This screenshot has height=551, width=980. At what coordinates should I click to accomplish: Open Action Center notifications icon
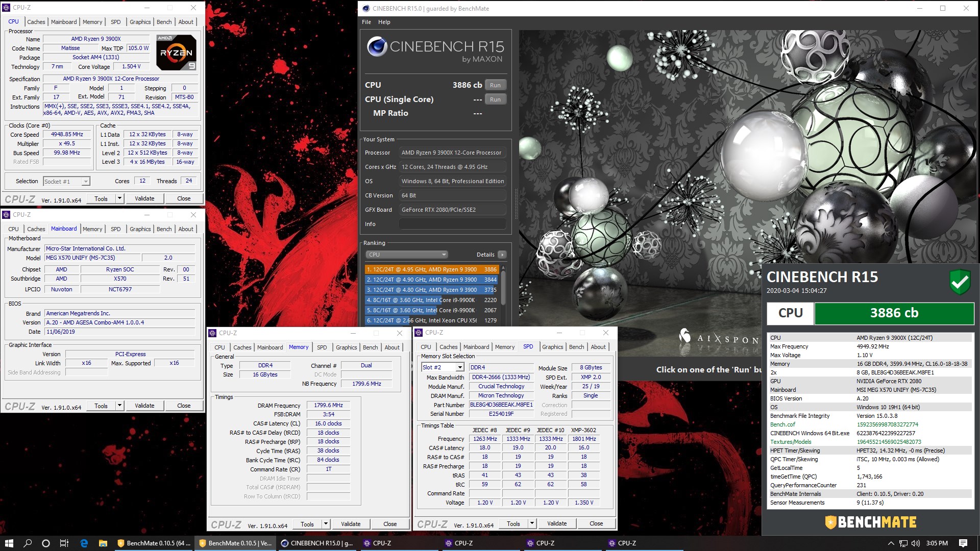[963, 543]
